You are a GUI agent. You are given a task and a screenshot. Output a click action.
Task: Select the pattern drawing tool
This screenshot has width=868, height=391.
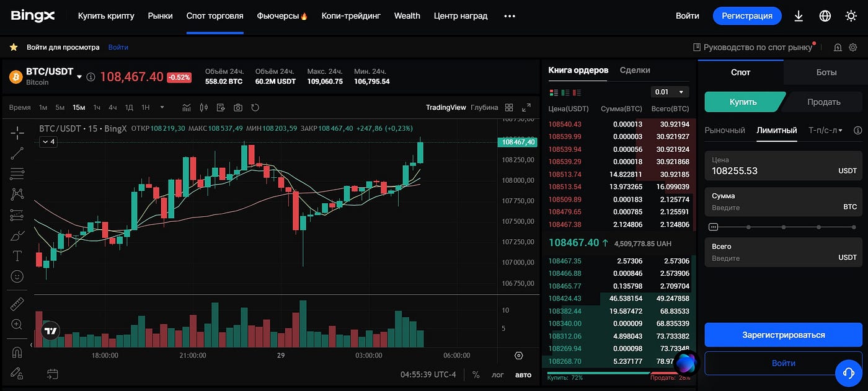pyautogui.click(x=17, y=194)
